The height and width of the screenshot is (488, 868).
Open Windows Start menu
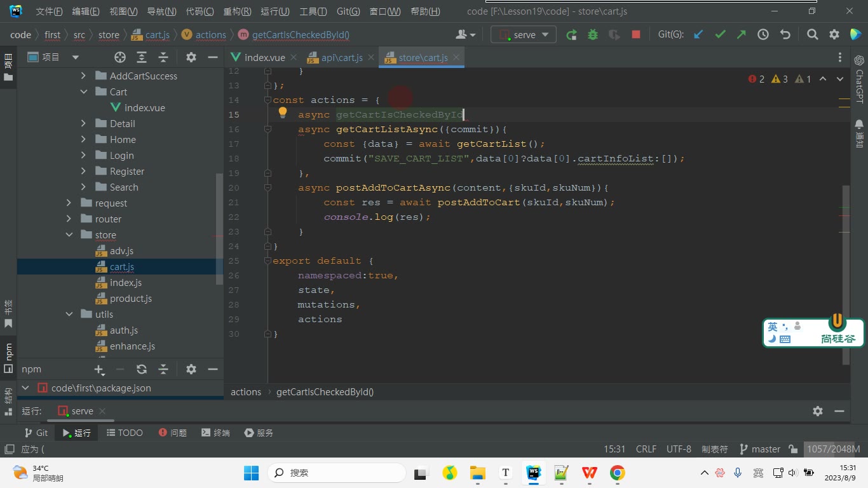click(x=252, y=473)
